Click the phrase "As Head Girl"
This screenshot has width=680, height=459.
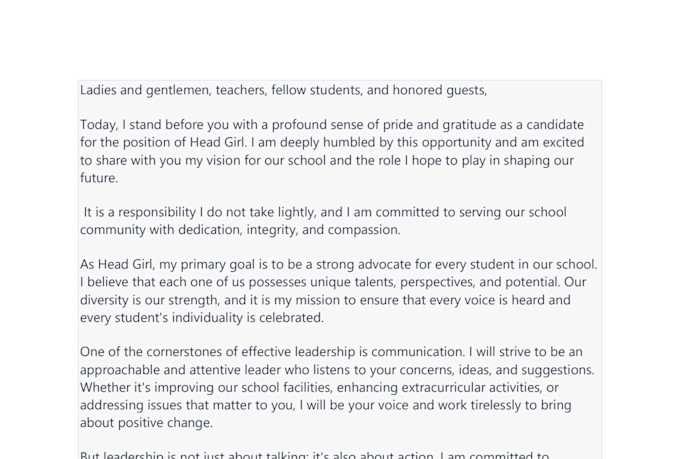(x=117, y=265)
